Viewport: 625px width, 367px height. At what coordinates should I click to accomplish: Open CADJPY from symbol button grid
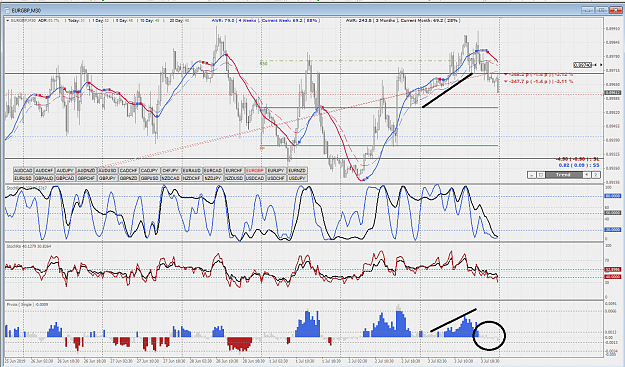tap(150, 171)
